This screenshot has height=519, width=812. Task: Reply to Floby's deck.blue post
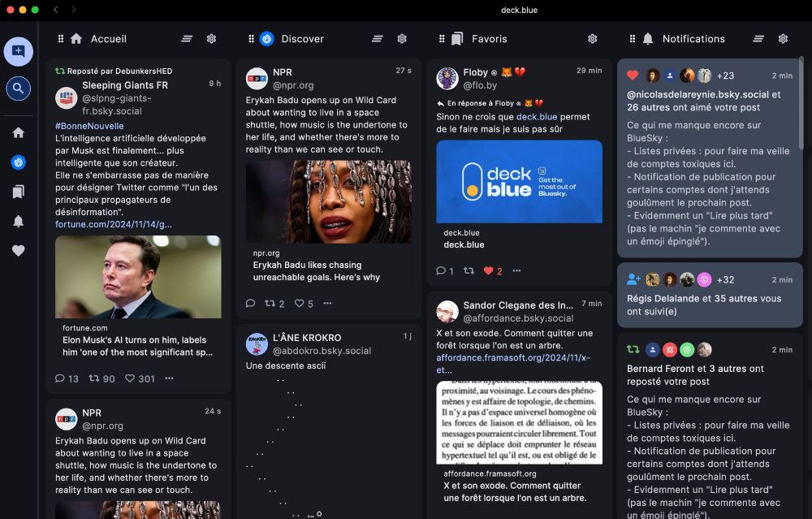[x=445, y=271]
